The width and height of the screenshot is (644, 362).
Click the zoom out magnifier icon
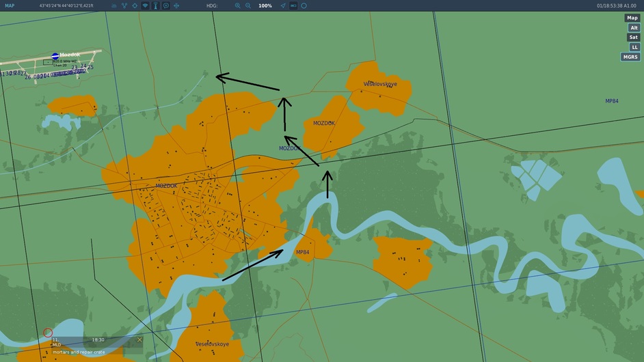(248, 5)
